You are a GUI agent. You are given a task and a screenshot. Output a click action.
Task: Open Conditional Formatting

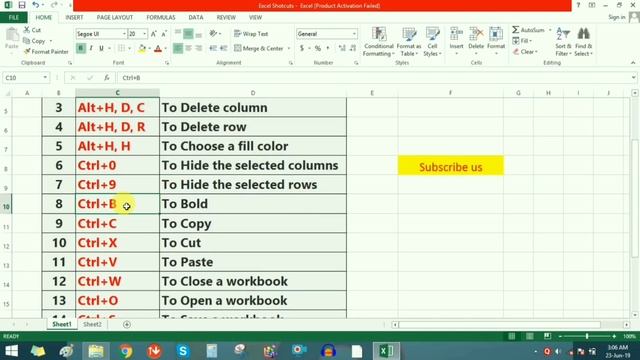pos(379,41)
